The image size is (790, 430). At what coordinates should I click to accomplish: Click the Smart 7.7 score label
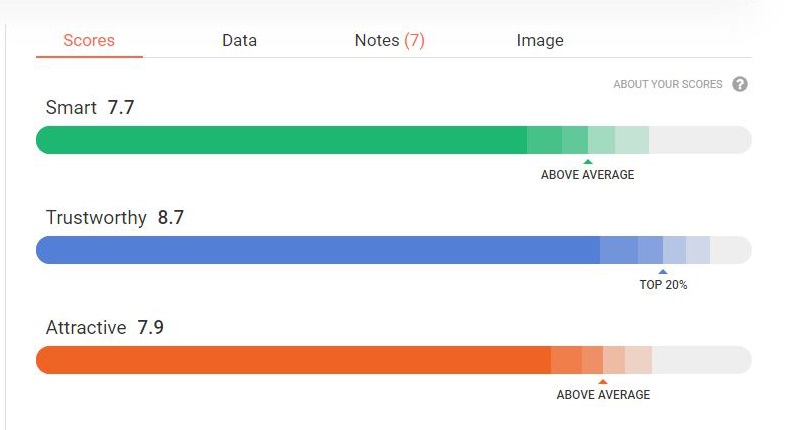click(x=90, y=107)
